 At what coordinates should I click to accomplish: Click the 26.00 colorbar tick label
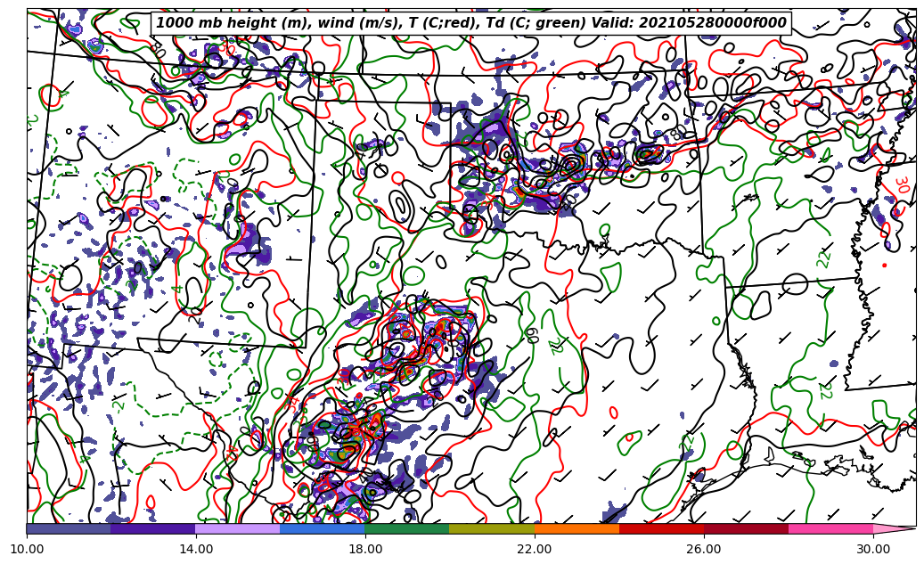pos(704,549)
